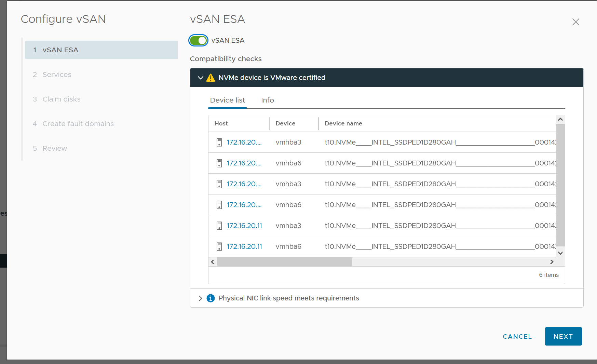This screenshot has width=597, height=364.
Task: Click the horizontal scroll right arrow
Action: 552,262
